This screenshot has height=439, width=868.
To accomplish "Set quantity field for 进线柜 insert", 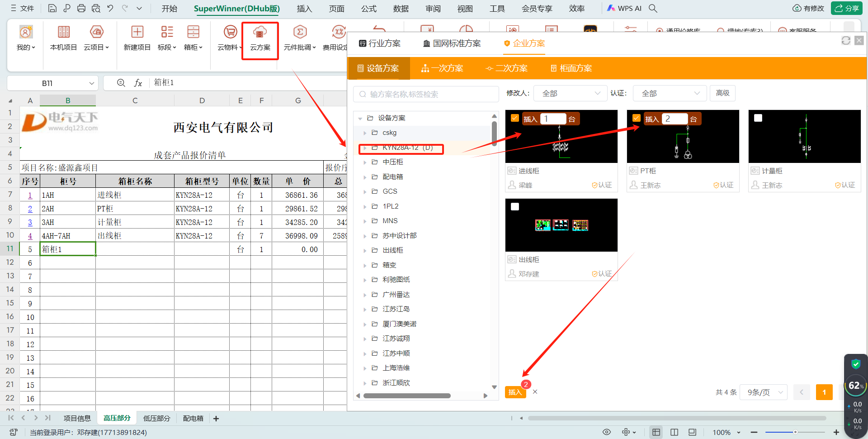I will [x=553, y=119].
